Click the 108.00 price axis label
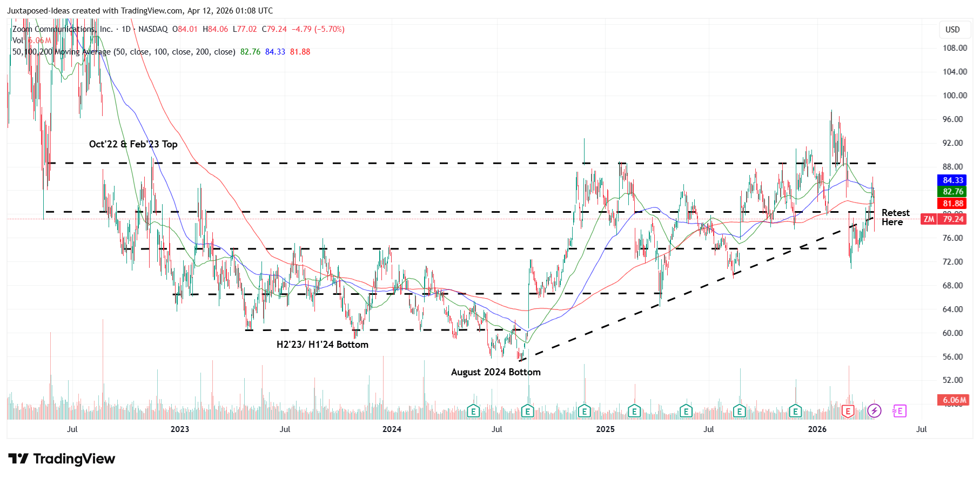Viewport: 980px width, 479px height. pos(955,48)
